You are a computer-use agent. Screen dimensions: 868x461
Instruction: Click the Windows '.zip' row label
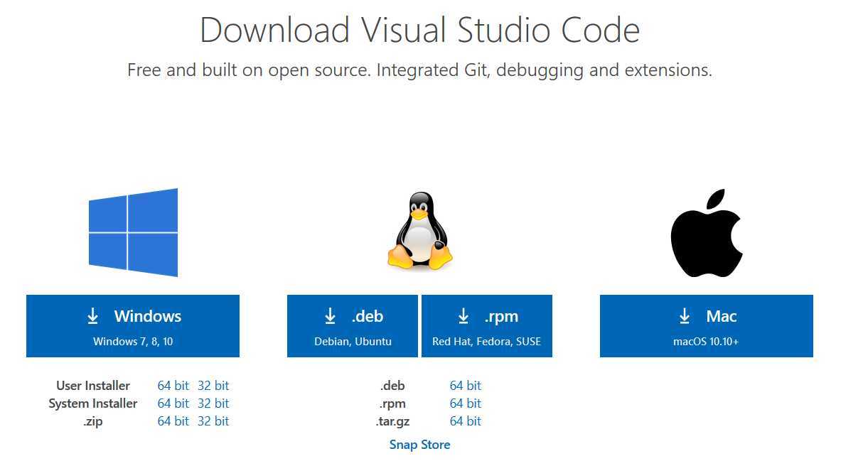[x=93, y=421]
